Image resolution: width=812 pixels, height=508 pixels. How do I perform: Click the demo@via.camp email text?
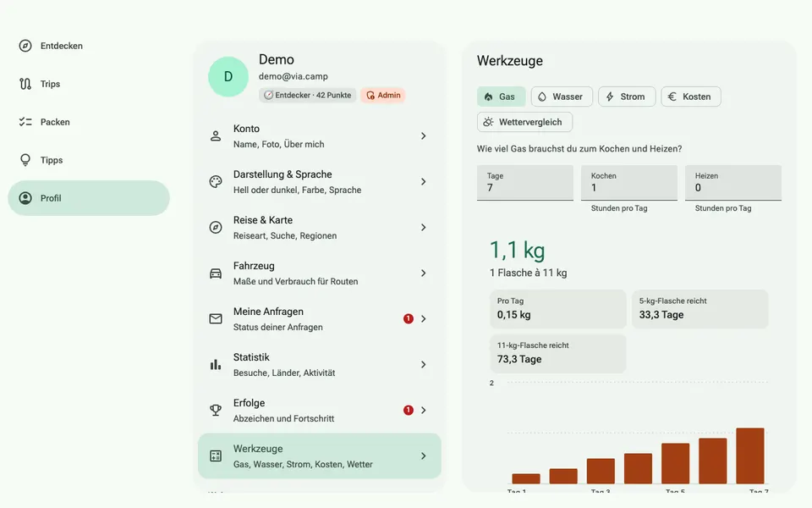tap(294, 76)
